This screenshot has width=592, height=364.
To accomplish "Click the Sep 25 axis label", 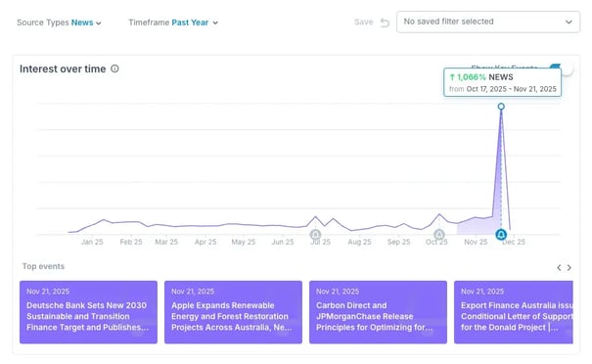I will [x=398, y=242].
